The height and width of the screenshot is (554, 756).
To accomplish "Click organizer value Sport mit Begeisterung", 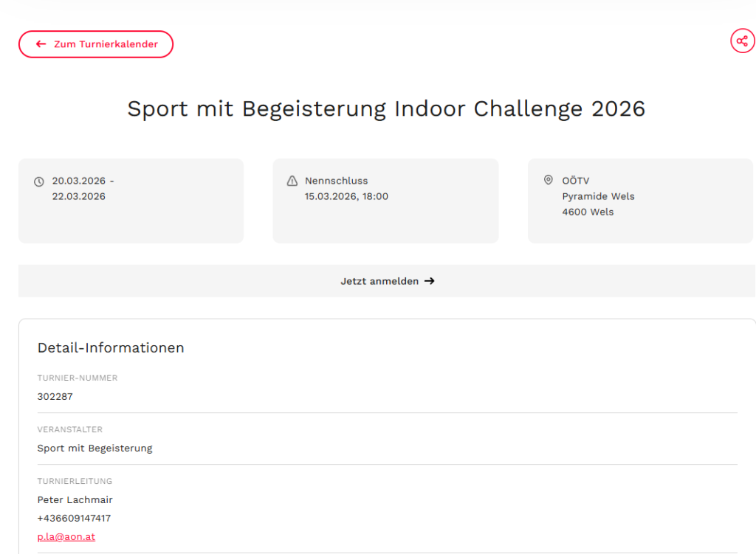I will point(94,448).
